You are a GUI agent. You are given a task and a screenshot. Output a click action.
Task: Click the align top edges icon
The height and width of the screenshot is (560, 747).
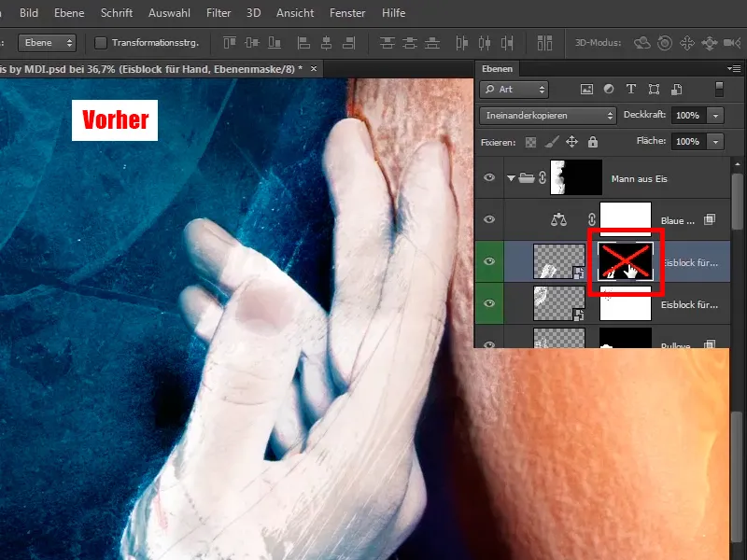pyautogui.click(x=230, y=43)
